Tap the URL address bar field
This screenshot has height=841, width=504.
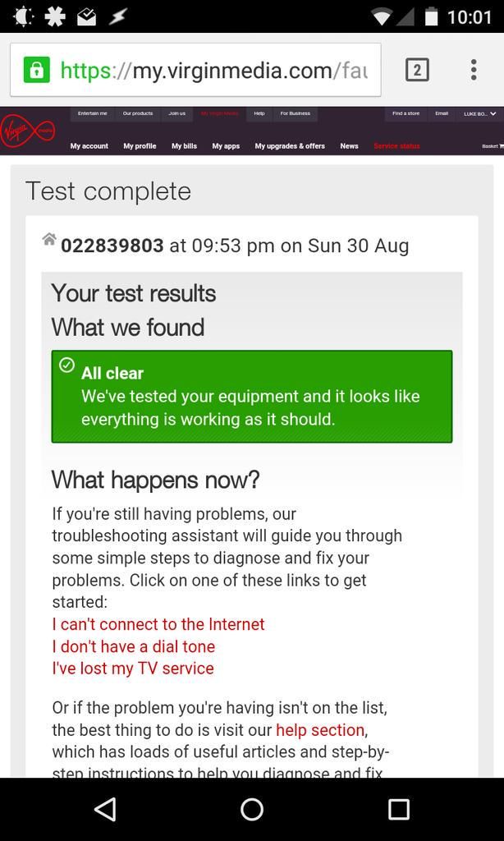(195, 70)
